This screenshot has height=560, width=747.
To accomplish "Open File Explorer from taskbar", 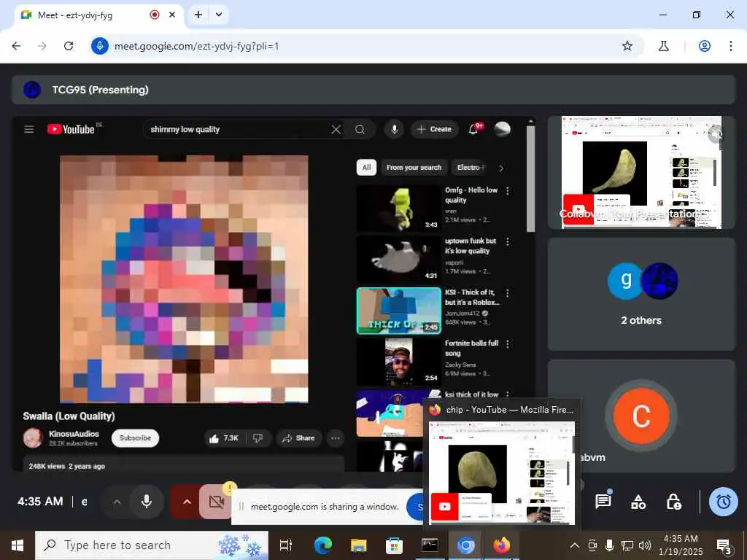I will [x=358, y=545].
